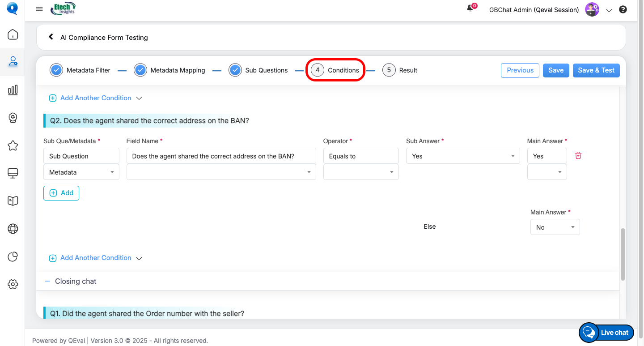Image resolution: width=644 pixels, height=346 pixels.
Task: Open the bar chart reports sidebar icon
Action: click(13, 90)
